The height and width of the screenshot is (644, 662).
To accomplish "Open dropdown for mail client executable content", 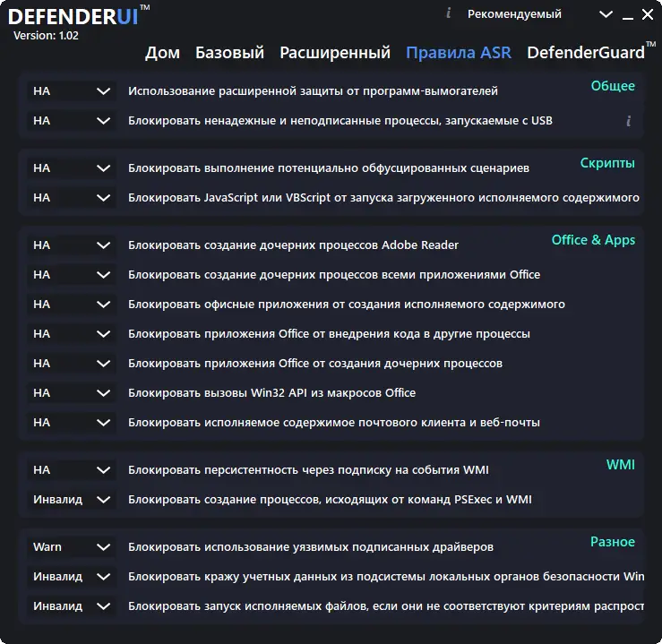I will (x=72, y=423).
